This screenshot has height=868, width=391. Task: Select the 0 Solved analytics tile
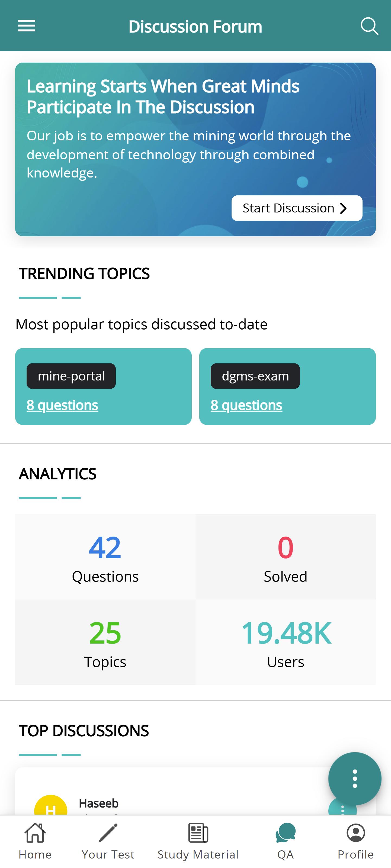[x=286, y=557]
